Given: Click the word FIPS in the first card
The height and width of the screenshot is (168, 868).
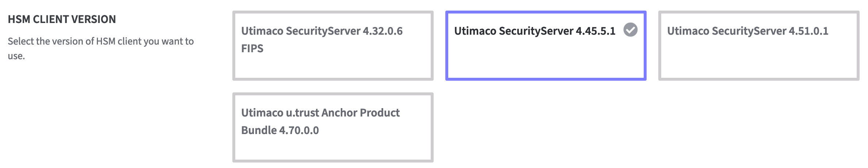Looking at the screenshot, I should tap(252, 49).
